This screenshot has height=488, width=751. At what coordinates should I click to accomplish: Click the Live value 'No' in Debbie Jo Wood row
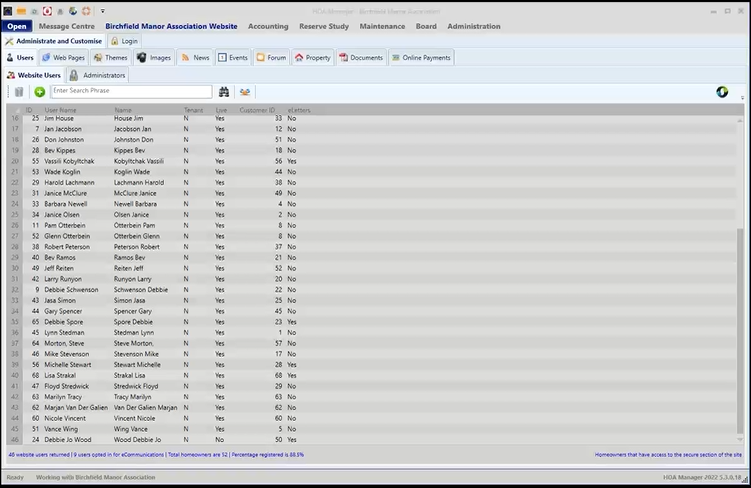click(x=219, y=440)
